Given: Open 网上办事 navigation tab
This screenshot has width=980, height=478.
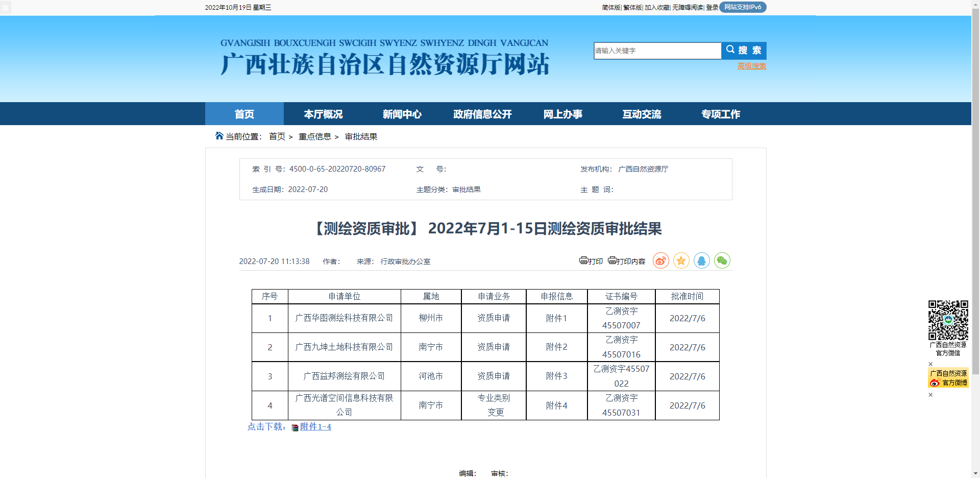Looking at the screenshot, I should [x=562, y=114].
